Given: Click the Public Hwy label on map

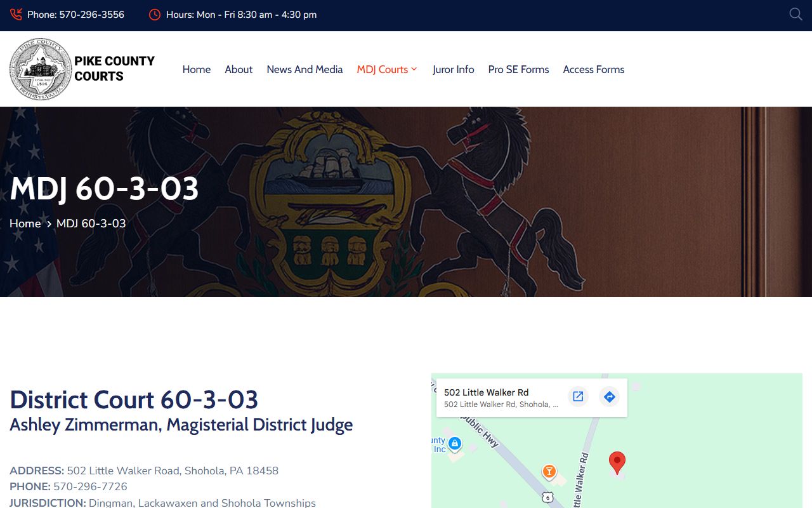Looking at the screenshot, I should coord(480,432).
